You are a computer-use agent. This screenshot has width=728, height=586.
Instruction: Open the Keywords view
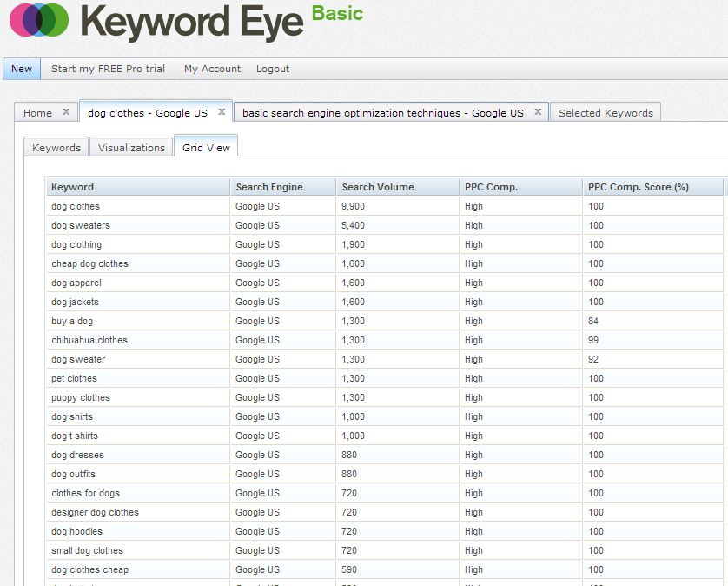[56, 147]
